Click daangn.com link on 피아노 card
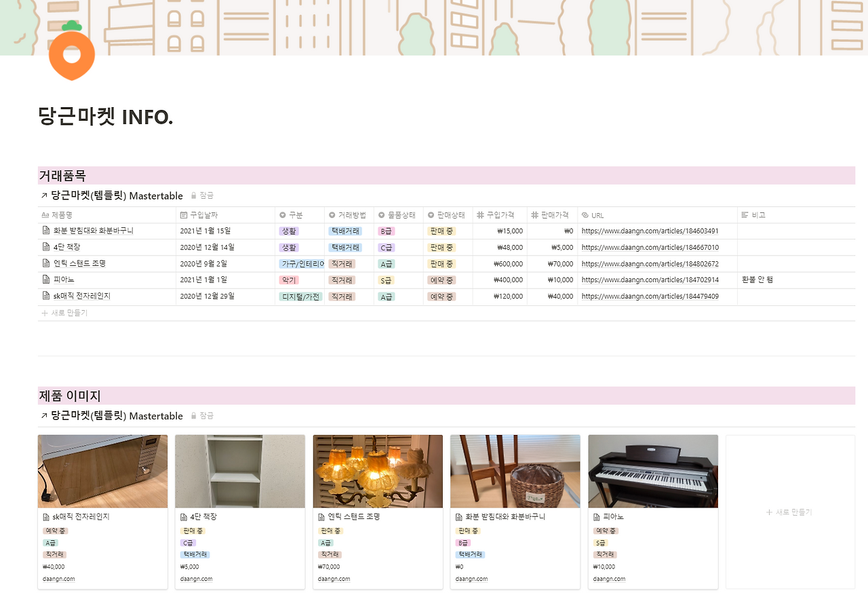The height and width of the screenshot is (593, 868). tap(609, 579)
